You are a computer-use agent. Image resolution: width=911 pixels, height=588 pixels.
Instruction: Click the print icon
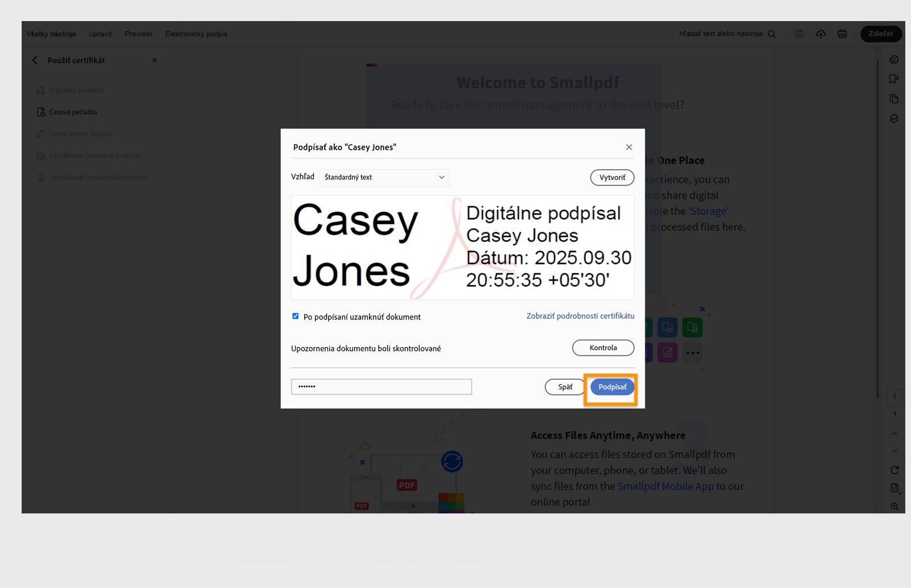842,34
